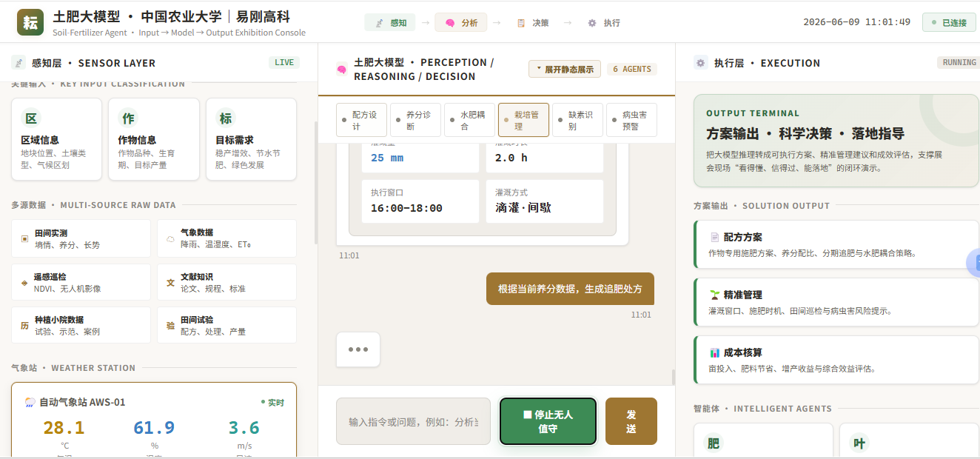Click the 6 AGENTS badge

pyautogui.click(x=632, y=69)
